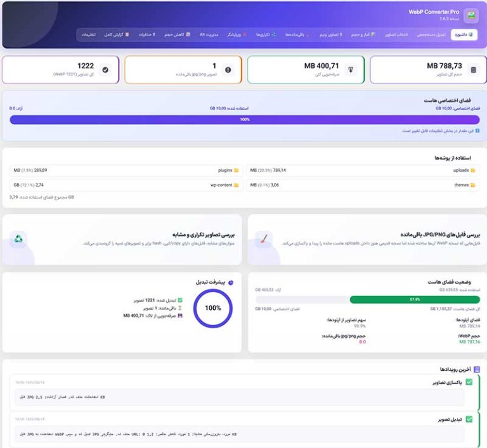
Task: Click the upload space 789,14 MB value
Action: pyautogui.click(x=470, y=326)
